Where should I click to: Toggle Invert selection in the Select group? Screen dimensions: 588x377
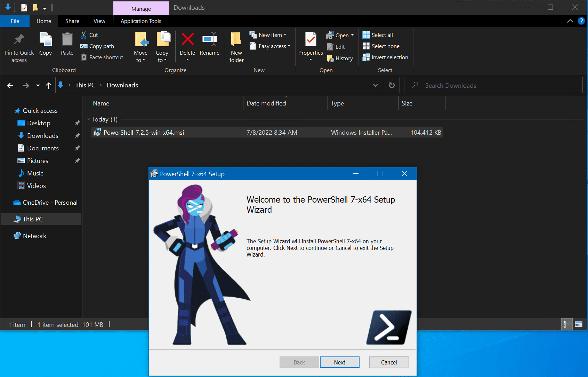[366, 57]
